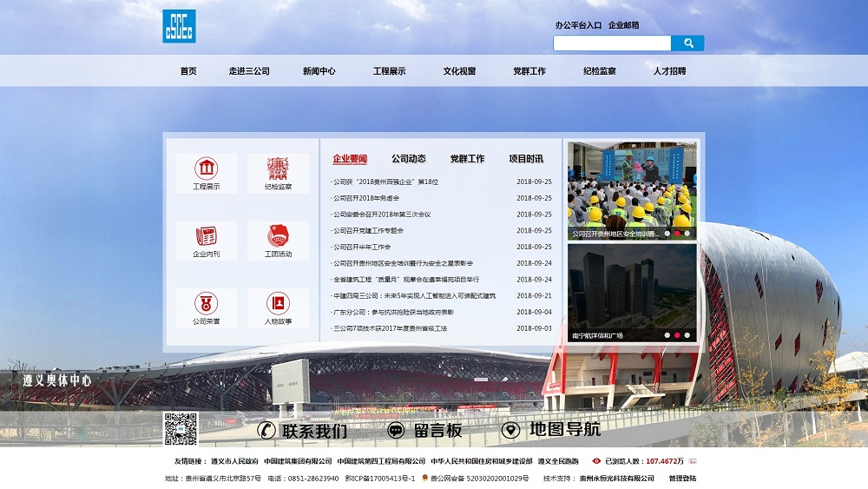Click the CSCEC logo at top
This screenshot has height=489, width=868.
pos(179,26)
